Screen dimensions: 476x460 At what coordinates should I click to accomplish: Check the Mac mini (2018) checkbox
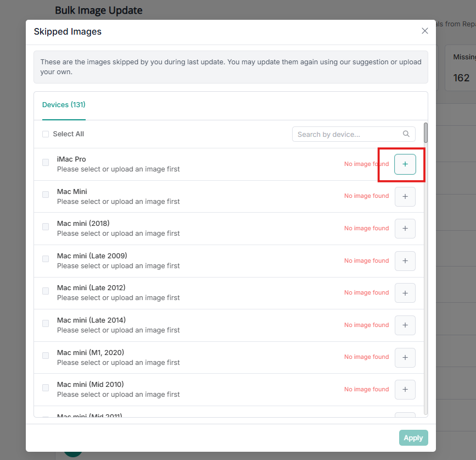pos(46,228)
